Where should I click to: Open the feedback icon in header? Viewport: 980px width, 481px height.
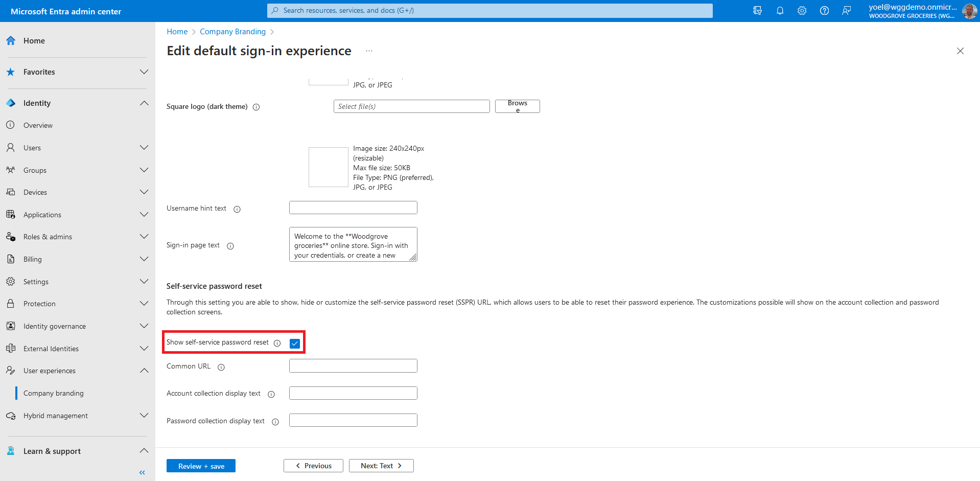click(847, 11)
